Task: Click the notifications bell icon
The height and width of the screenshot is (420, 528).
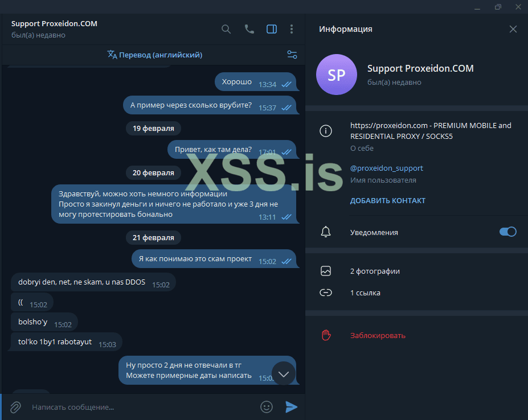Action: (x=326, y=232)
